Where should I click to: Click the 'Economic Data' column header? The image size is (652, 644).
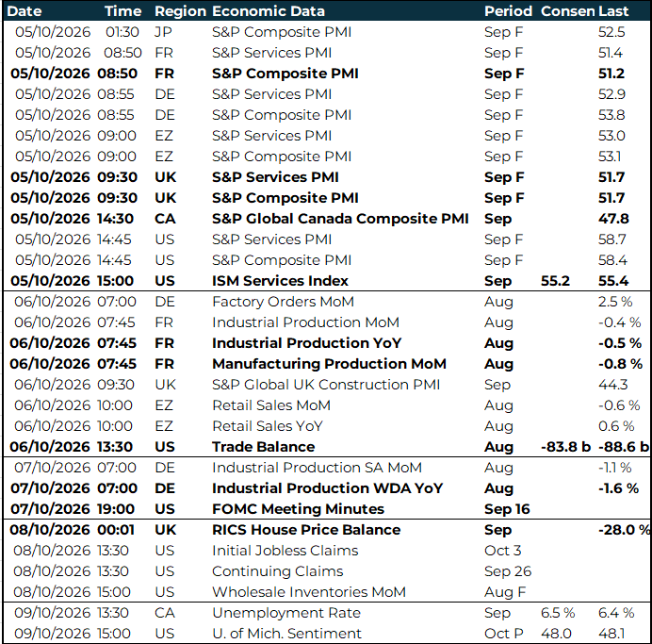(269, 11)
